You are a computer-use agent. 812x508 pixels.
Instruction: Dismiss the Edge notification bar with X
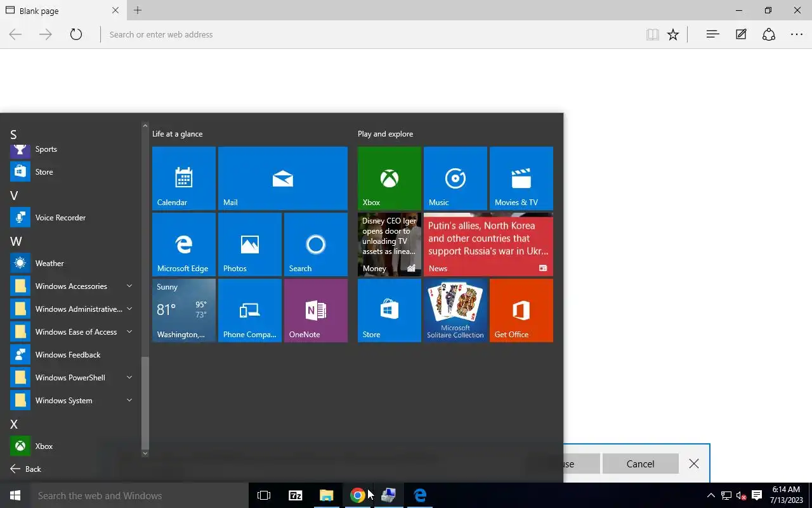tap(694, 464)
